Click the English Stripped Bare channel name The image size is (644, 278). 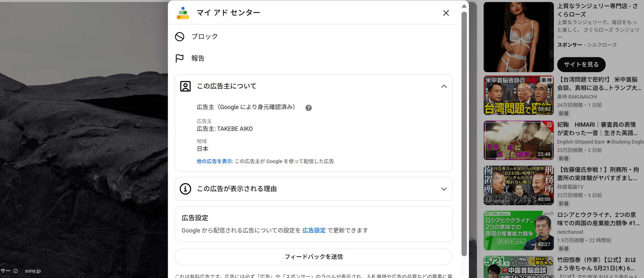coord(600,142)
